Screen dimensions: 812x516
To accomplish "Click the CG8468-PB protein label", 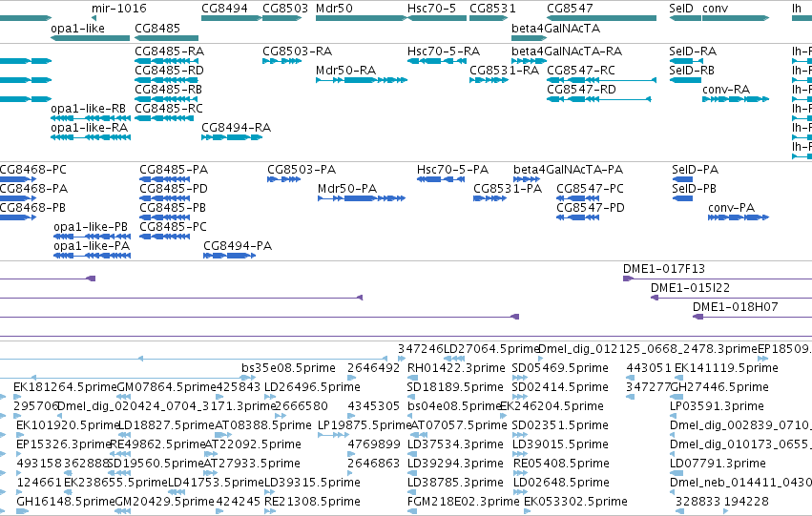I will pos(32,208).
